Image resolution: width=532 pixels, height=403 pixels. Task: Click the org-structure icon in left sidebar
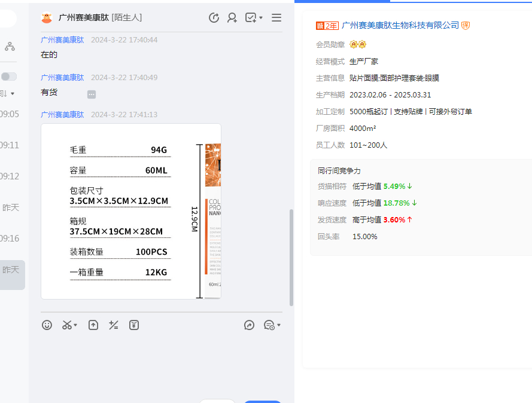pos(10,46)
